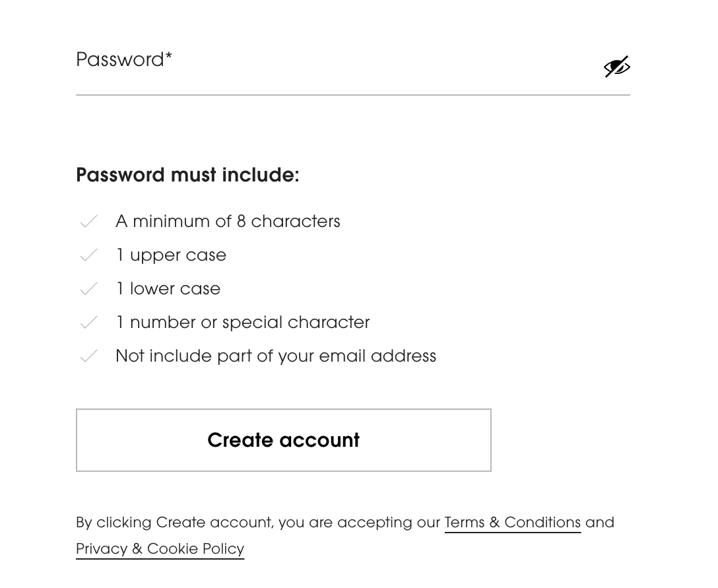Click '1 number or special character' text
718x588 pixels.
point(242,323)
